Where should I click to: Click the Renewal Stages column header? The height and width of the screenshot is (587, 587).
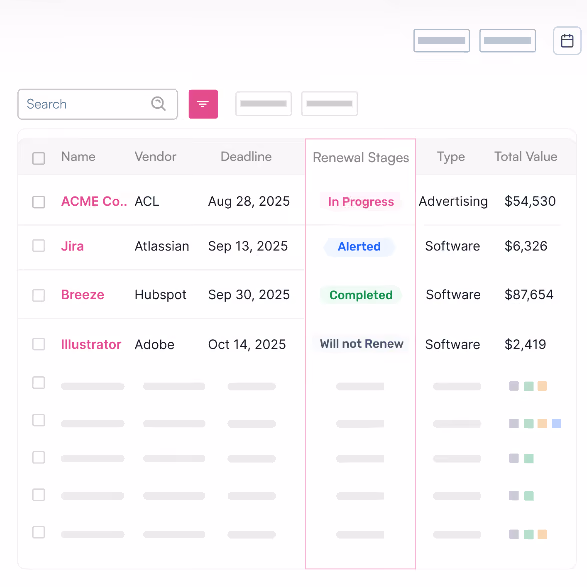click(361, 158)
